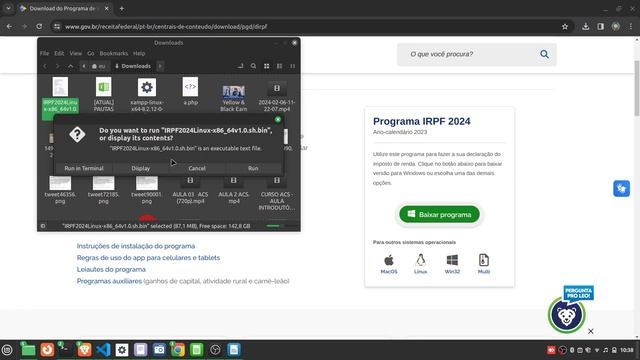Cancel the run file dialog
The height and width of the screenshot is (360, 640).
coord(197,168)
